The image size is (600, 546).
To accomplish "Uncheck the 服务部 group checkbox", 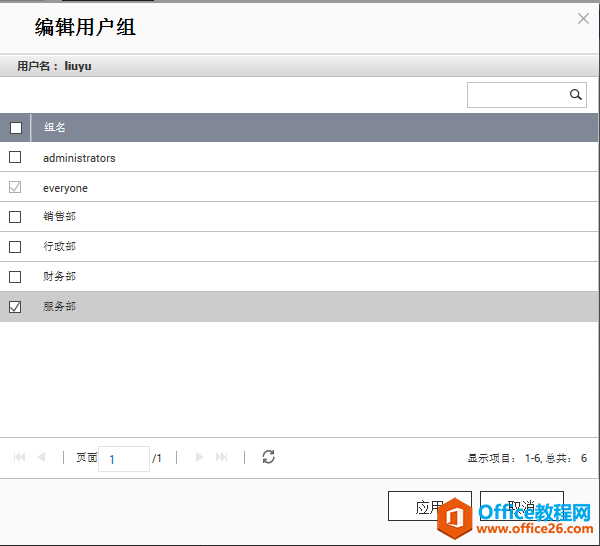I will (15, 307).
